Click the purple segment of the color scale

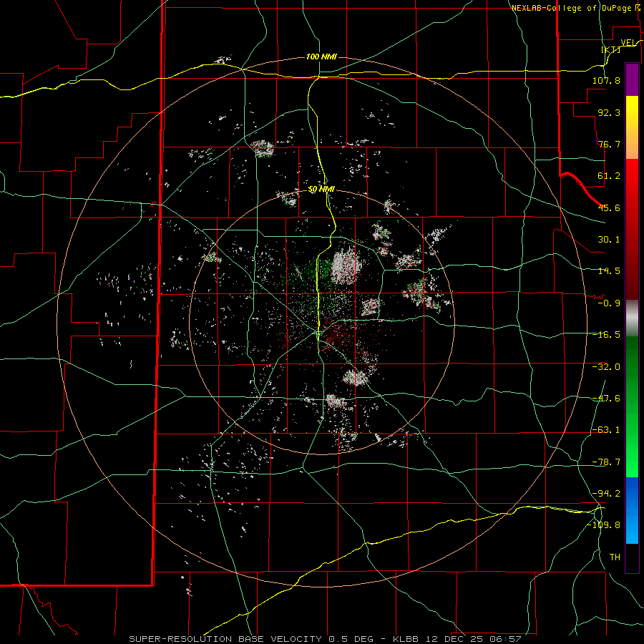point(632,79)
